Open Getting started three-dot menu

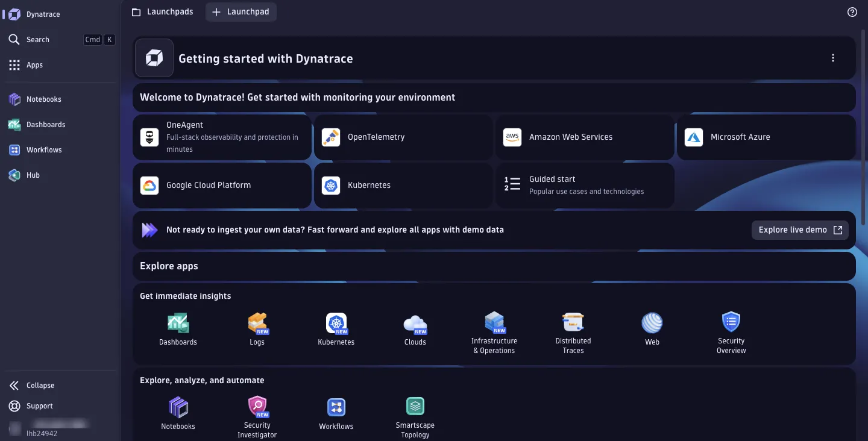833,58
